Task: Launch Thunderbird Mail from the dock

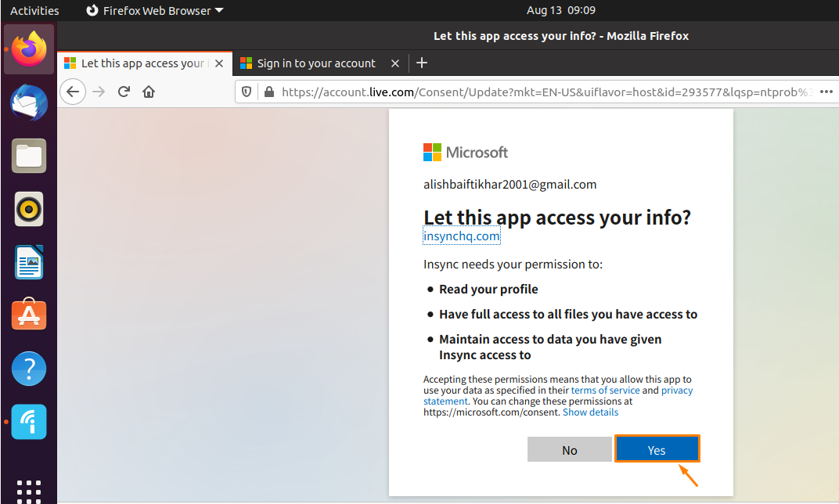Action: click(29, 103)
